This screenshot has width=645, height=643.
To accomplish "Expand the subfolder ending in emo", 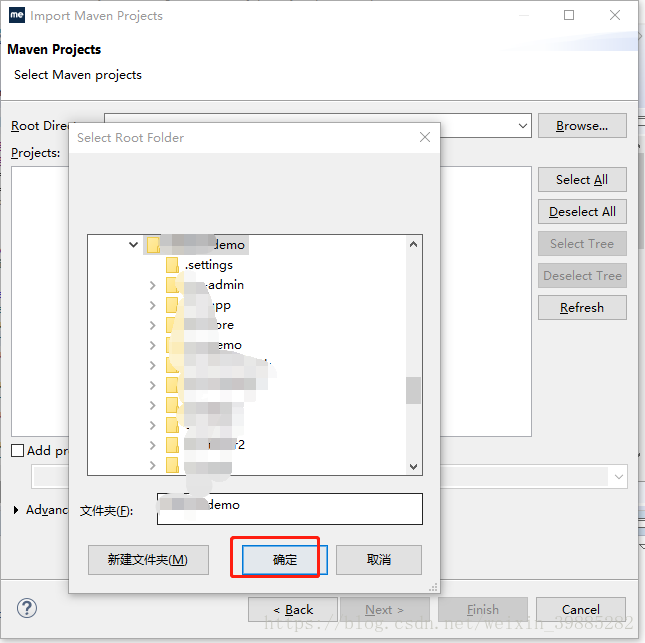I will 153,345.
